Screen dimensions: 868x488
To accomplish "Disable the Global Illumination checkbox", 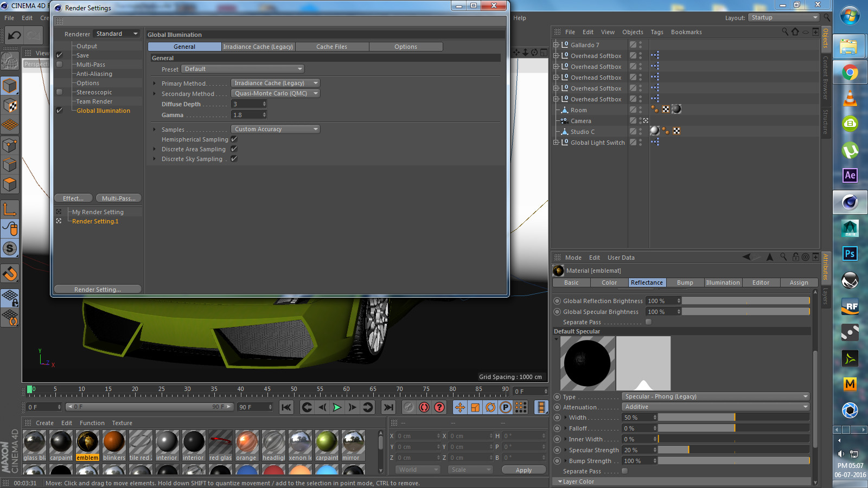I will (60, 111).
